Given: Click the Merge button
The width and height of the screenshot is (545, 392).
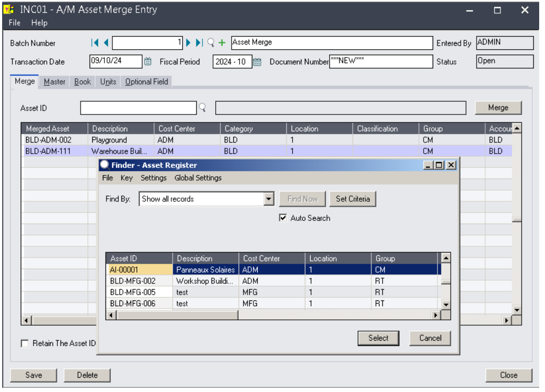Looking at the screenshot, I should pos(498,108).
